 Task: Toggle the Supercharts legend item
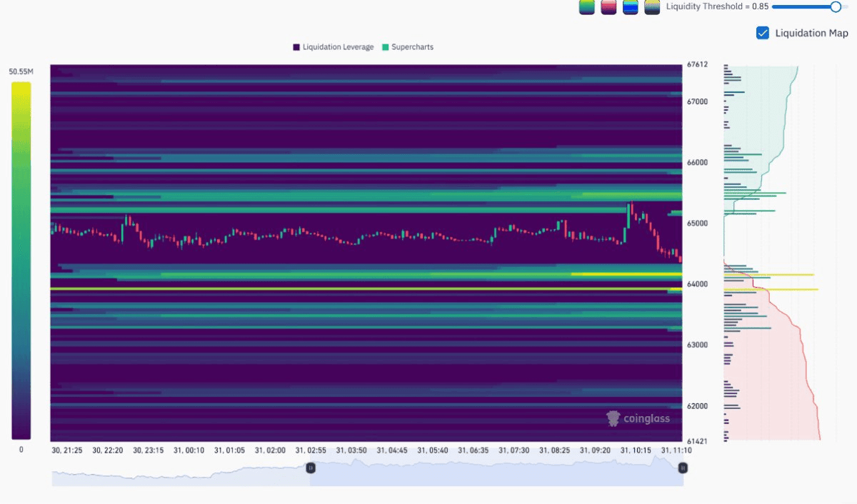(408, 47)
